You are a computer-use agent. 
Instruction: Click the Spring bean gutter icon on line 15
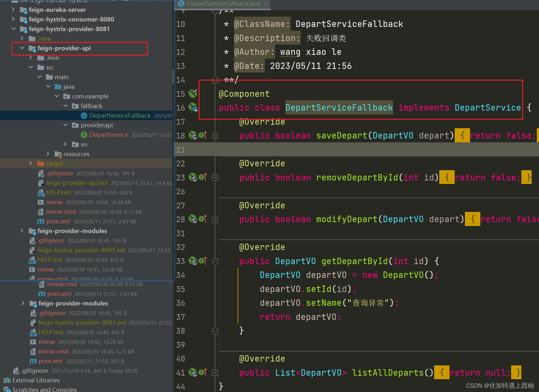click(x=193, y=93)
